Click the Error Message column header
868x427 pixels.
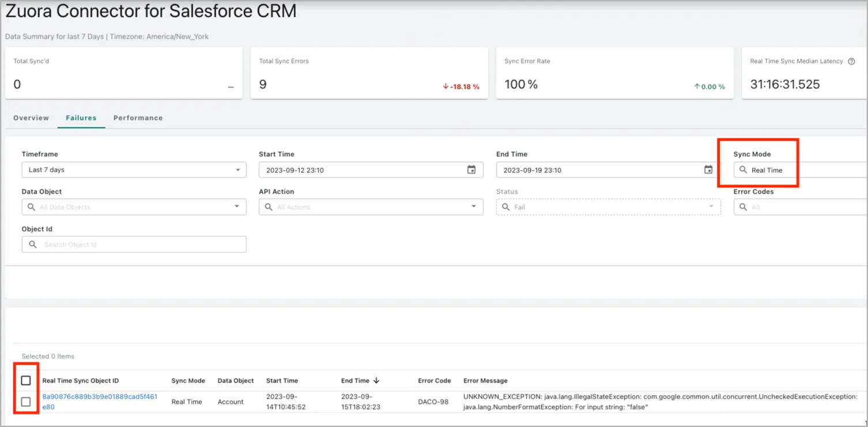(x=486, y=381)
